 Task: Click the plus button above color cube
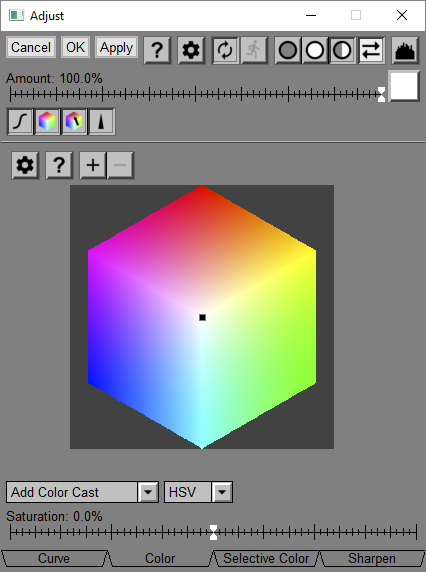point(93,165)
